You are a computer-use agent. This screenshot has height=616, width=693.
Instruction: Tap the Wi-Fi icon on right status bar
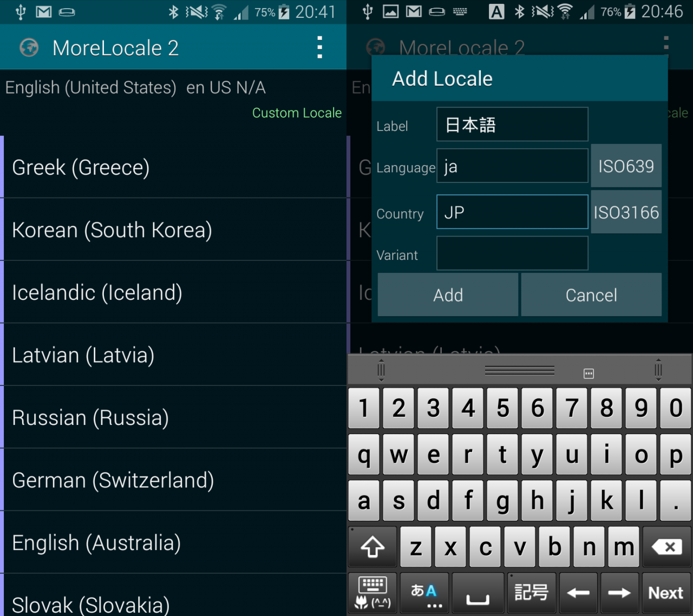click(565, 11)
